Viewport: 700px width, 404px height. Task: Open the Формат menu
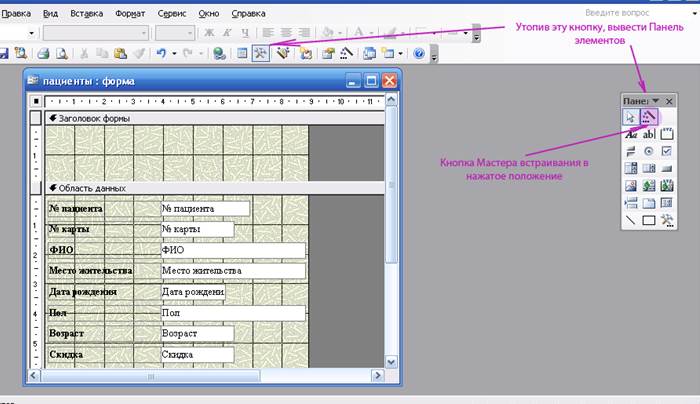pyautogui.click(x=129, y=14)
